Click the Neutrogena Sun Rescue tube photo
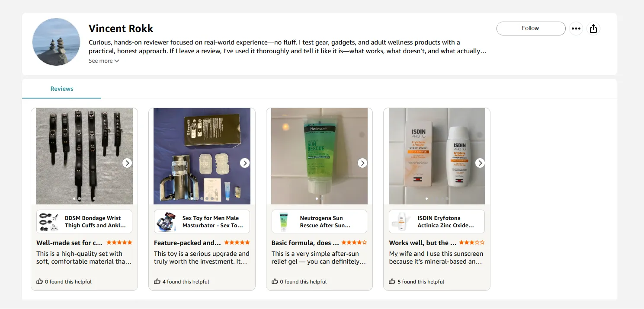The image size is (644, 309). pos(319,156)
